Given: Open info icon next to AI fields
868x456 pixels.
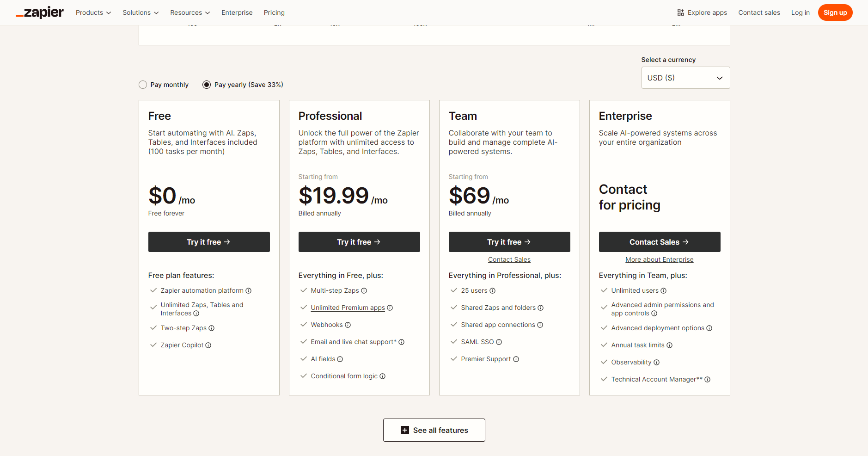Looking at the screenshot, I should click(340, 359).
